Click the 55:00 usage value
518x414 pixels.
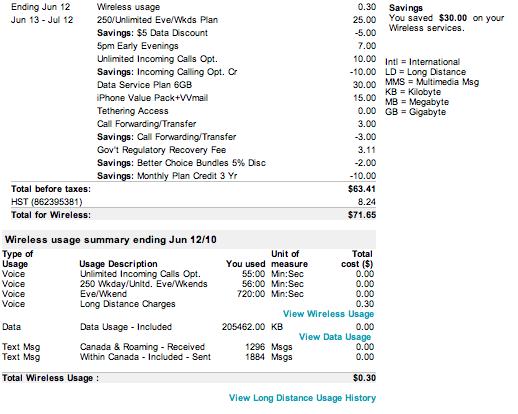coord(253,274)
